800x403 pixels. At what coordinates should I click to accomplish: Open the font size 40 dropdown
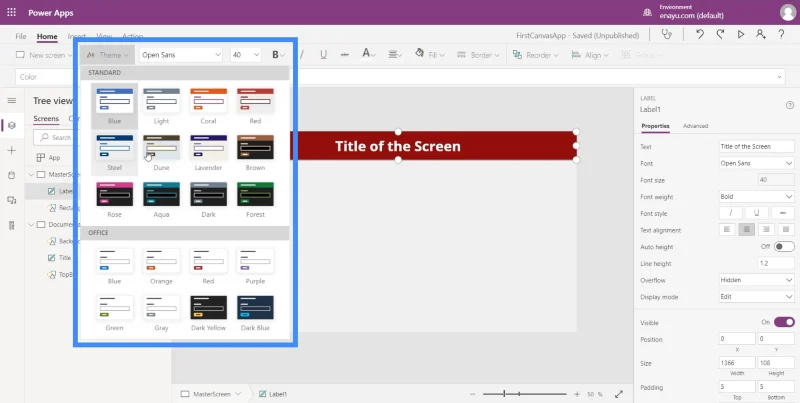245,55
